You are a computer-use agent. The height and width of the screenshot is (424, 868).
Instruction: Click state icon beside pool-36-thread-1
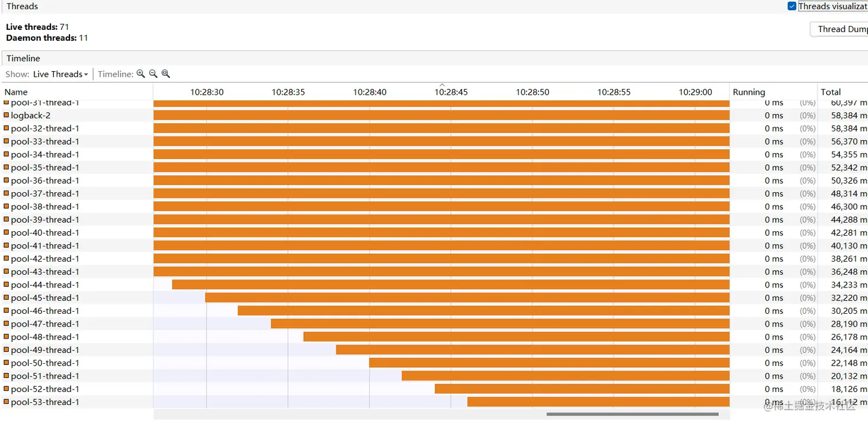point(6,180)
